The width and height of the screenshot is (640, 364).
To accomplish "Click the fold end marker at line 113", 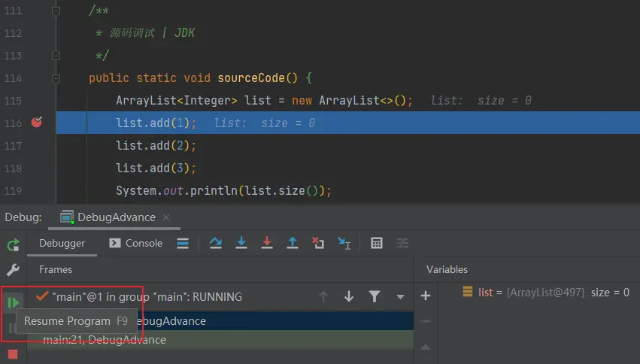I will 56,56.
